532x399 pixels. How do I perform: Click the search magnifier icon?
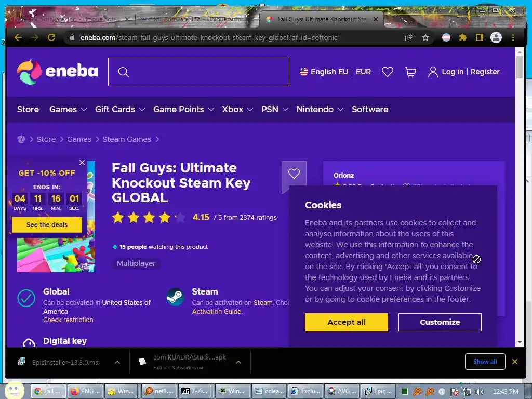click(x=124, y=72)
